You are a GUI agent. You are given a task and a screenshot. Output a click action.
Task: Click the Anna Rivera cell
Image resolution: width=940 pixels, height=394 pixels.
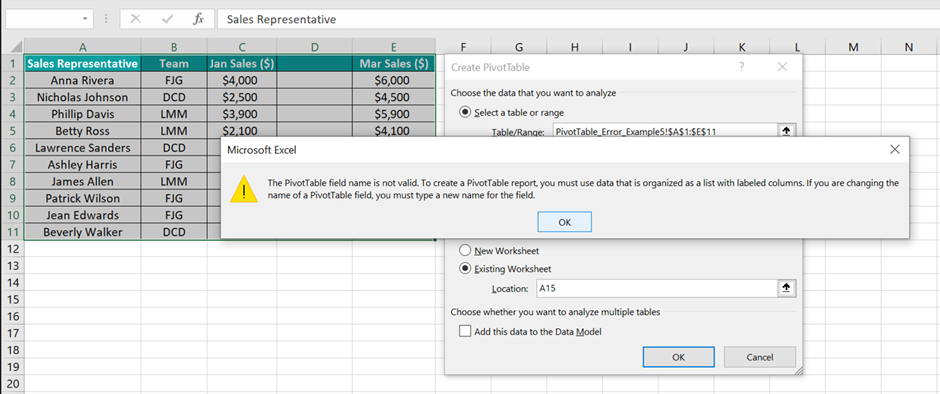click(83, 80)
